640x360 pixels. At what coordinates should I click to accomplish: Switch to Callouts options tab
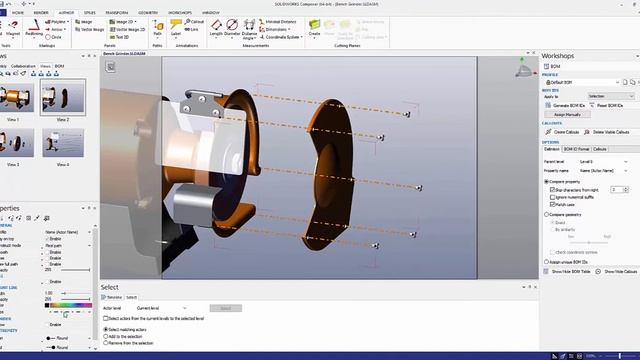600,149
